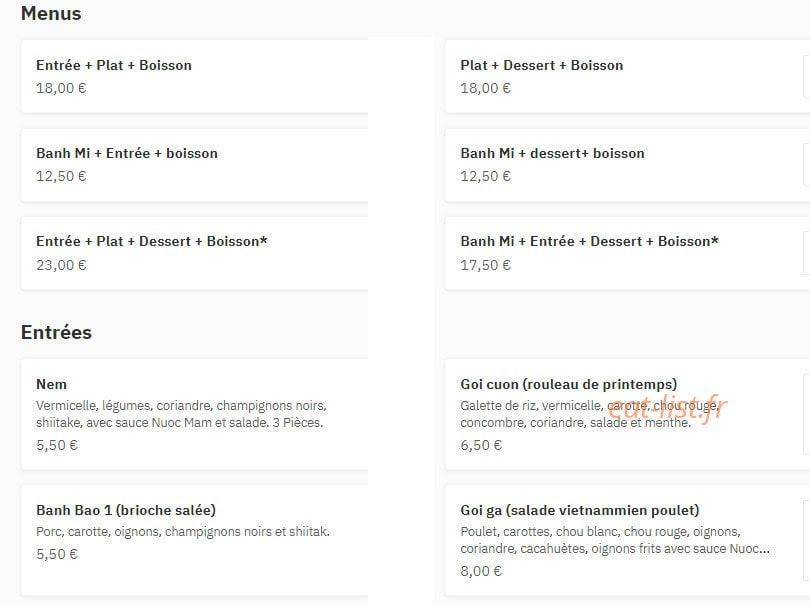
Task: Click the Entrées section heading
Action: [56, 332]
